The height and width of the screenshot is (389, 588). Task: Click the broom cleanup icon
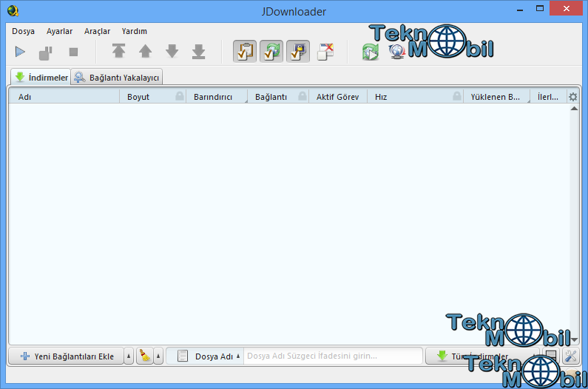pyautogui.click(x=144, y=356)
